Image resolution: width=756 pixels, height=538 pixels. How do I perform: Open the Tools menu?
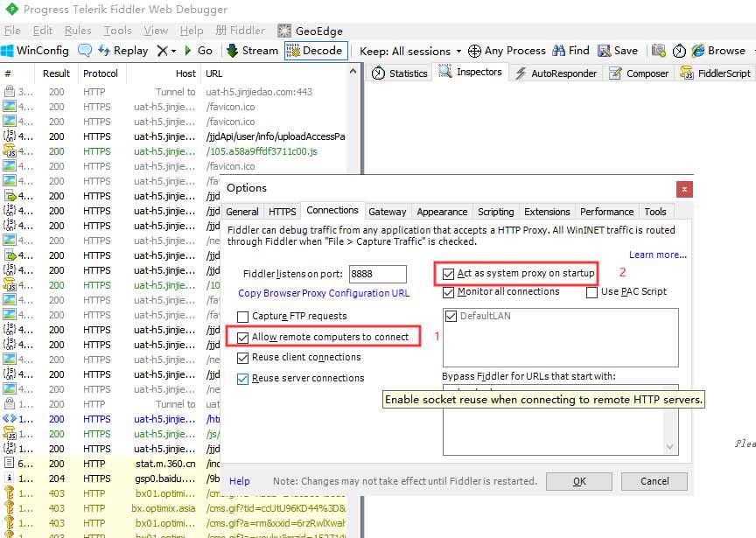117,31
